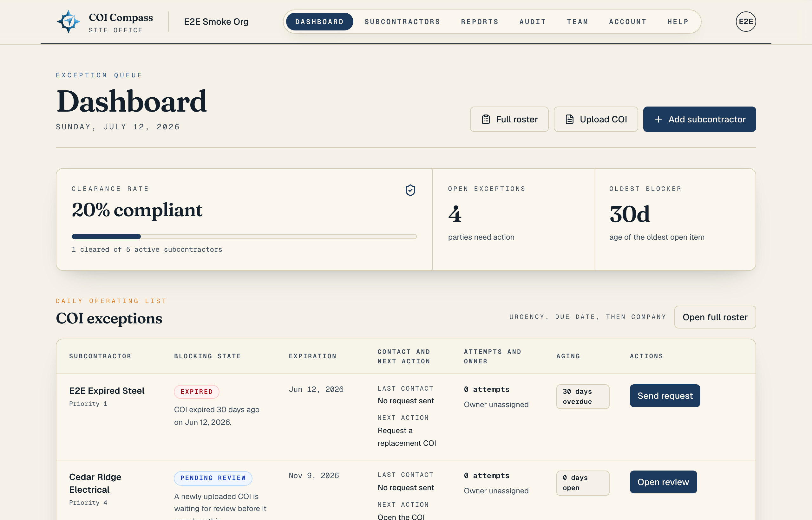Image resolution: width=812 pixels, height=520 pixels.
Task: Click the E2E Smoke Org name
Action: (216, 22)
